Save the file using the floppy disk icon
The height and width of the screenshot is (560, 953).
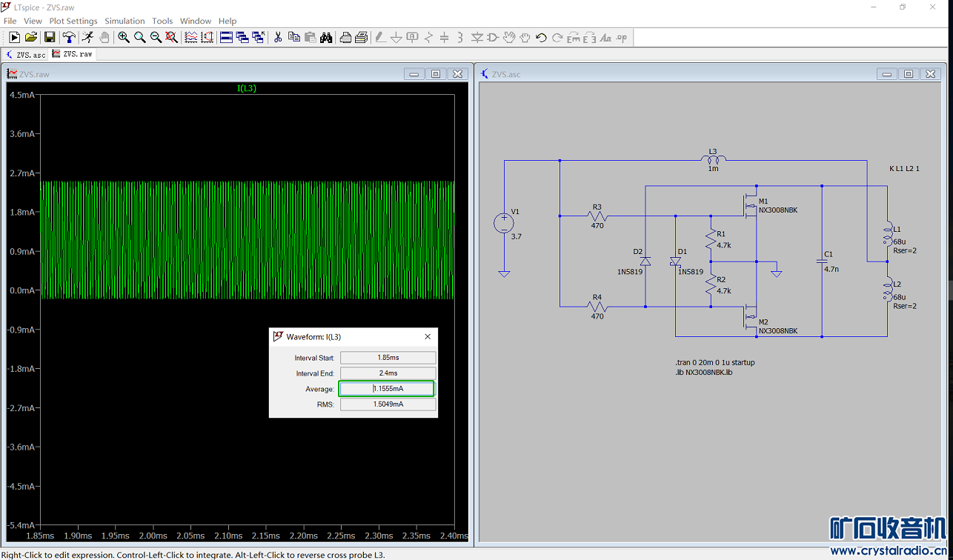pyautogui.click(x=49, y=37)
